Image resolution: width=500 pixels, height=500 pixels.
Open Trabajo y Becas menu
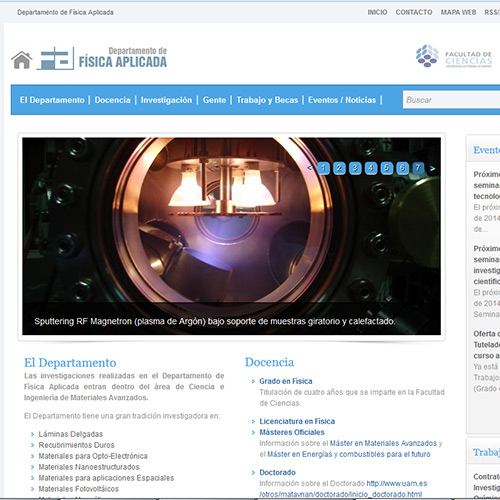pyautogui.click(x=267, y=100)
